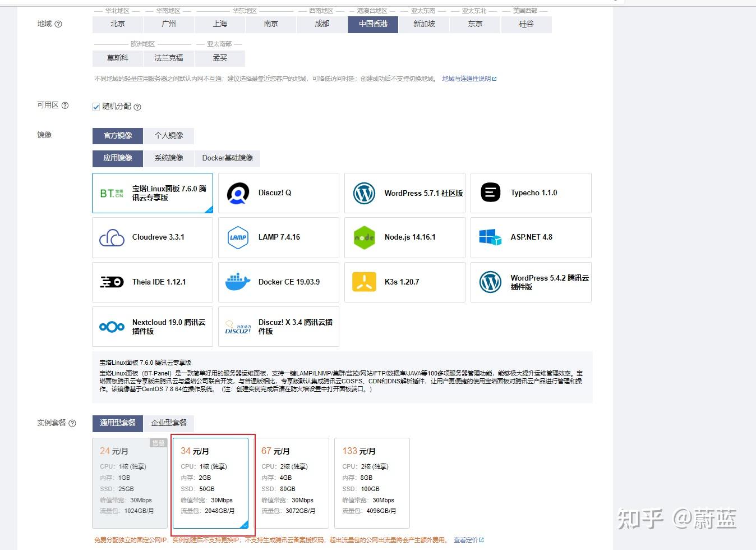Choose the Theia IDE 1.12.1 image card

point(153,282)
